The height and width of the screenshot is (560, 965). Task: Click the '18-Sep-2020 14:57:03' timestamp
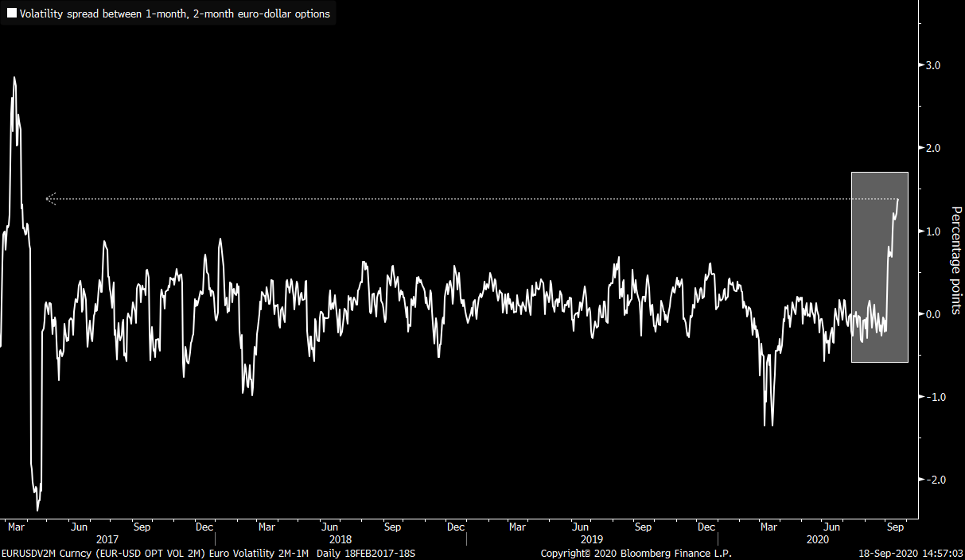pos(911,553)
